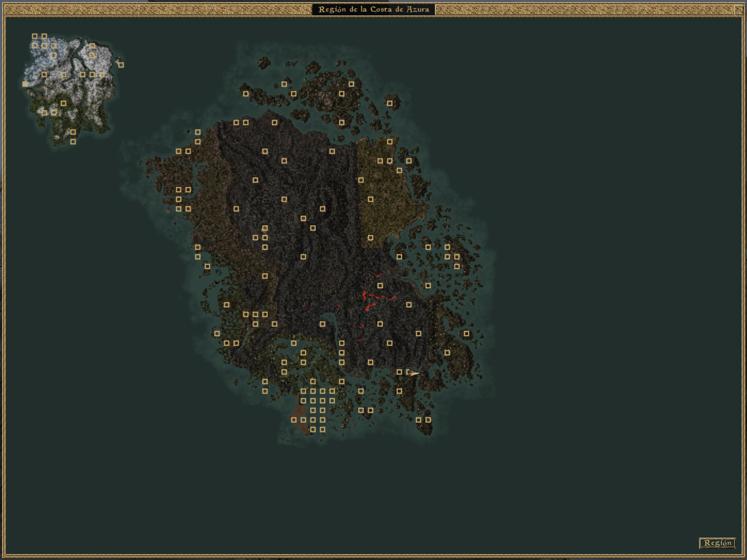The image size is (747, 560).
Task: Select the marker amid the red lava flows
Action: coord(380,286)
